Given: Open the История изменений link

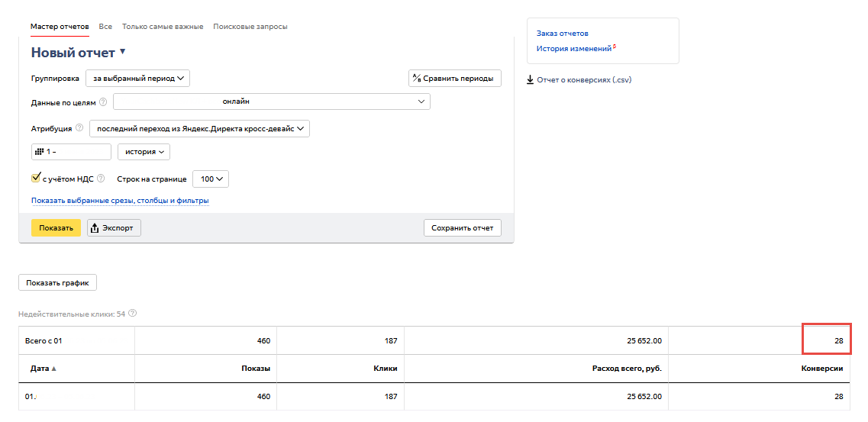Looking at the screenshot, I should click(x=574, y=49).
